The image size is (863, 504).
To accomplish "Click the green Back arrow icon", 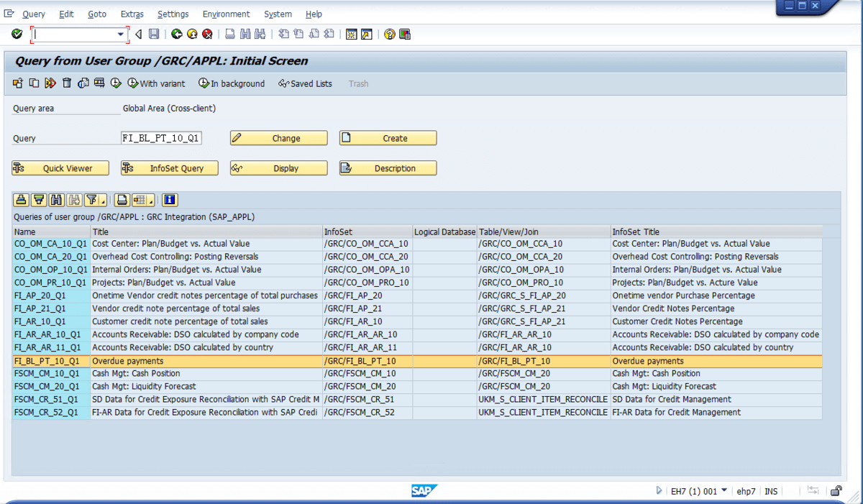I will coord(177,34).
